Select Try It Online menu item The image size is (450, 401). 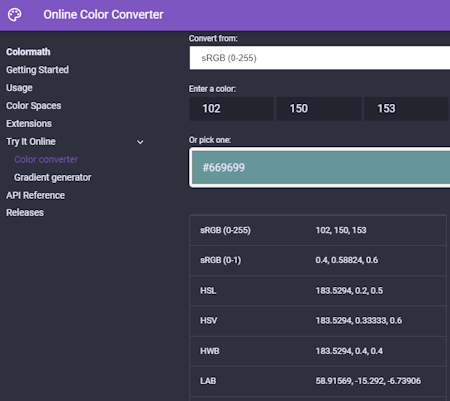(x=31, y=142)
